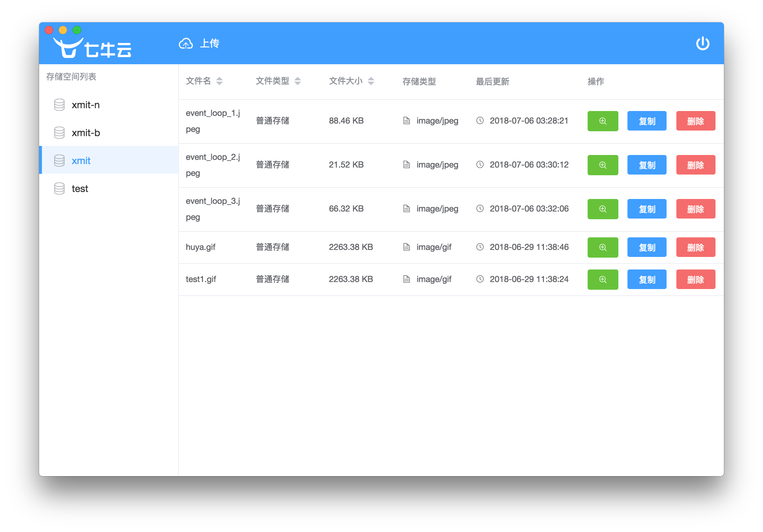Delete huya.gif using 删除 button

click(x=695, y=247)
